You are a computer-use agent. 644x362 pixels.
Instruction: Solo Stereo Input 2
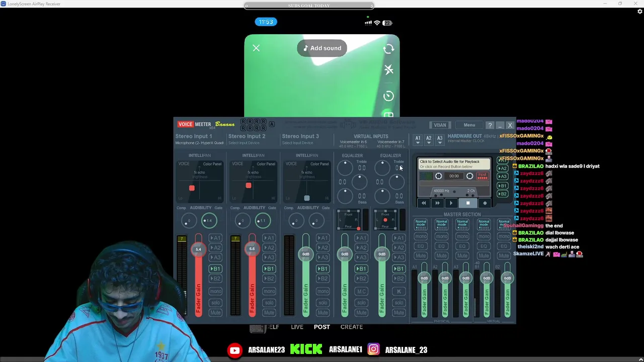[269, 303]
